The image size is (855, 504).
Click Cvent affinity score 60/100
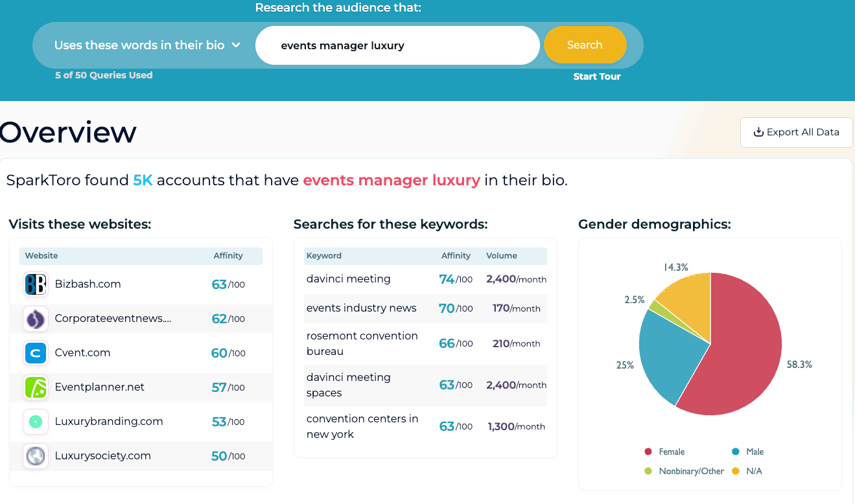pos(228,353)
